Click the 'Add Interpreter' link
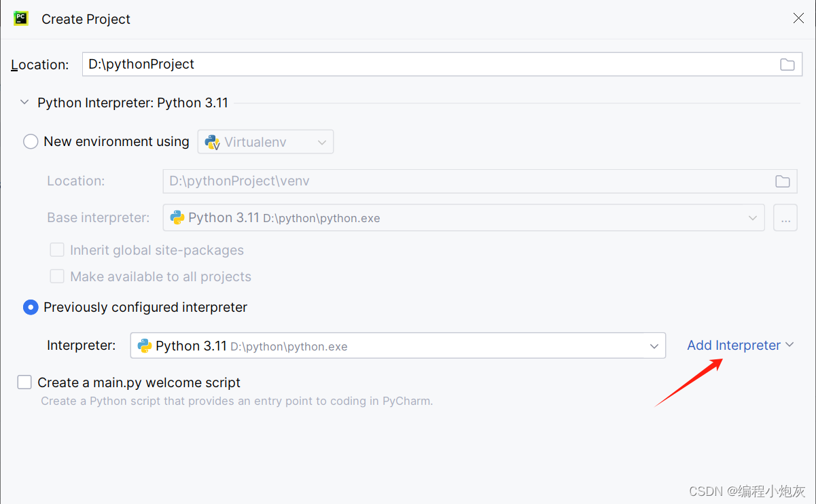 733,344
